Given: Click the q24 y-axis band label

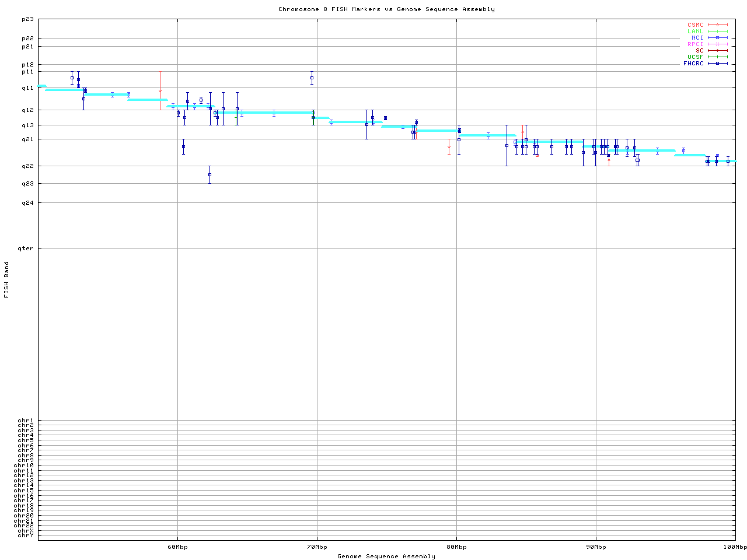Looking at the screenshot, I should pos(27,203).
